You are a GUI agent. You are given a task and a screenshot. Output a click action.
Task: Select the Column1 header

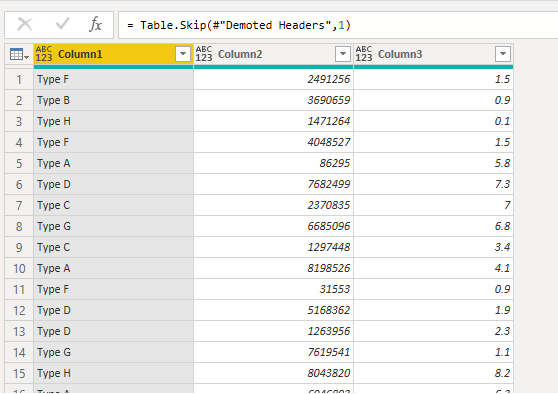pos(114,54)
